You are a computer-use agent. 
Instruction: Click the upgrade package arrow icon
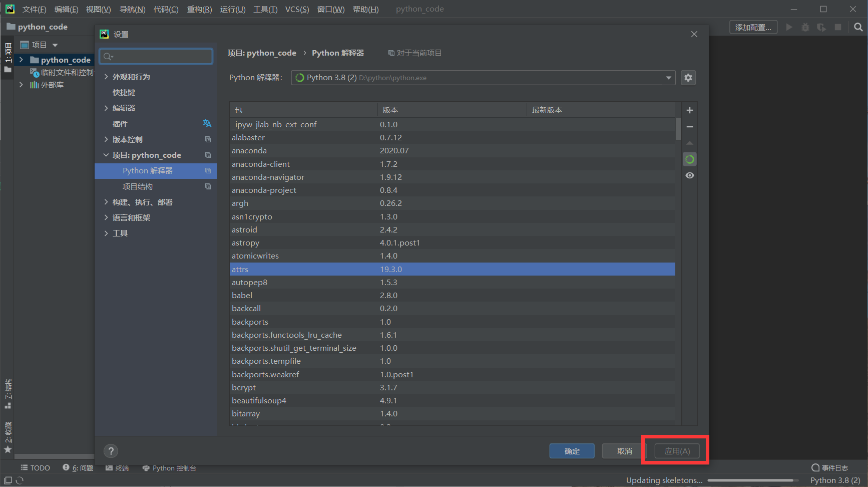(690, 143)
